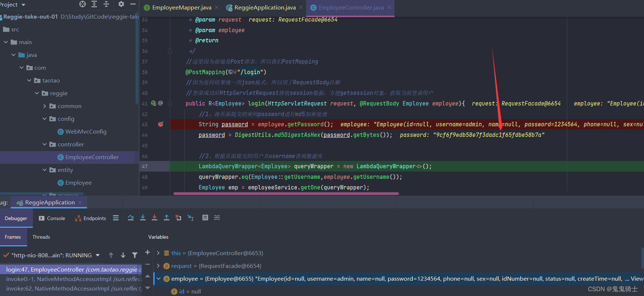Select EmployeeController in project tree
Image resolution: width=644 pixels, height=296 pixels.
[88, 157]
